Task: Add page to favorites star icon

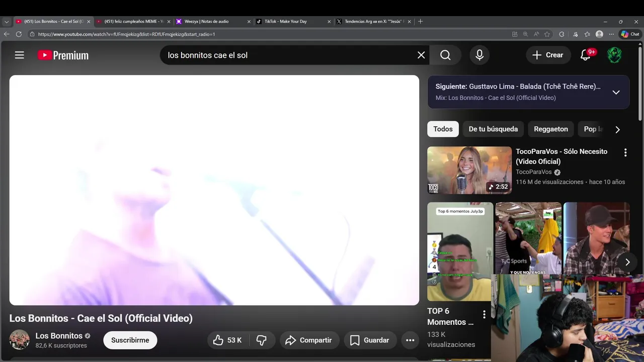Action: click(547, 34)
